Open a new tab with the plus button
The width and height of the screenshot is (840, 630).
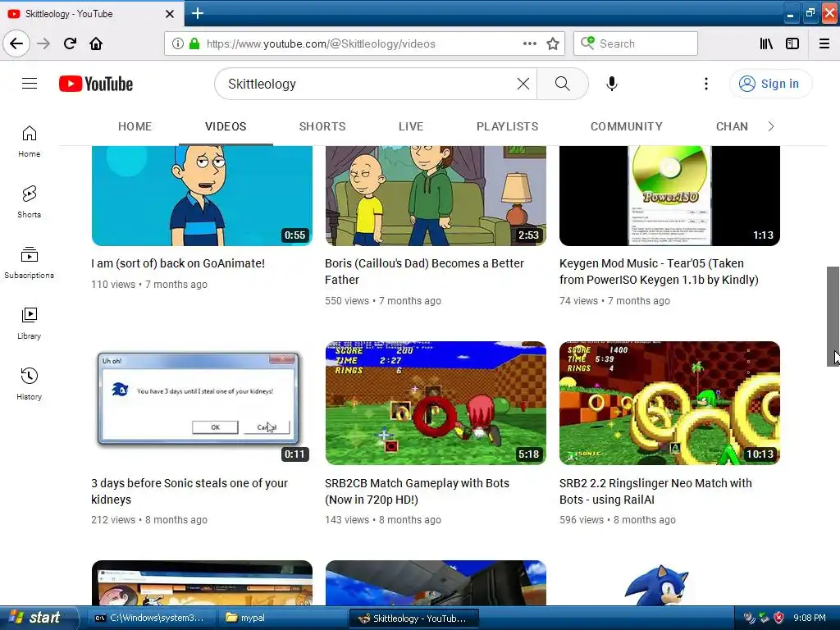pos(197,13)
